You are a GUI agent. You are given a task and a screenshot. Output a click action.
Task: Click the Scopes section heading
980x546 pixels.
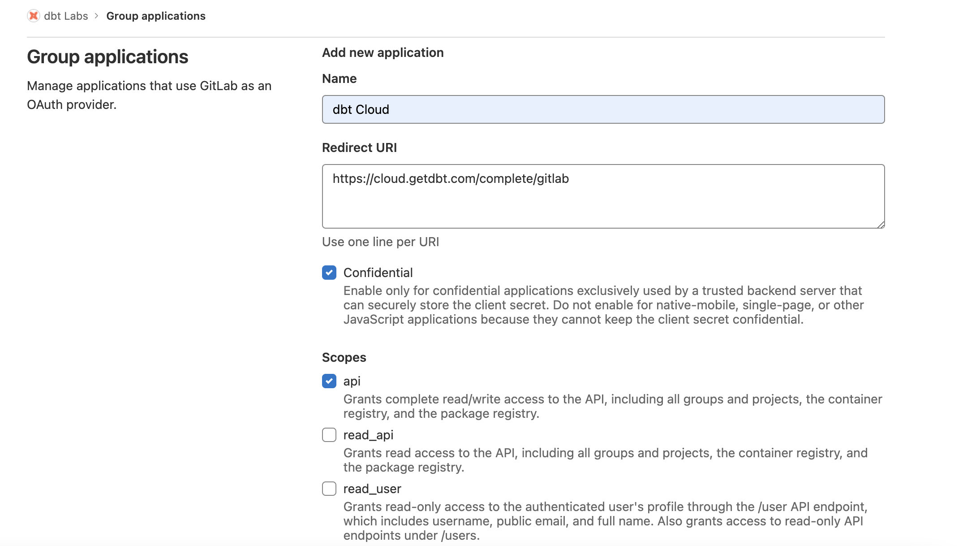pos(344,357)
